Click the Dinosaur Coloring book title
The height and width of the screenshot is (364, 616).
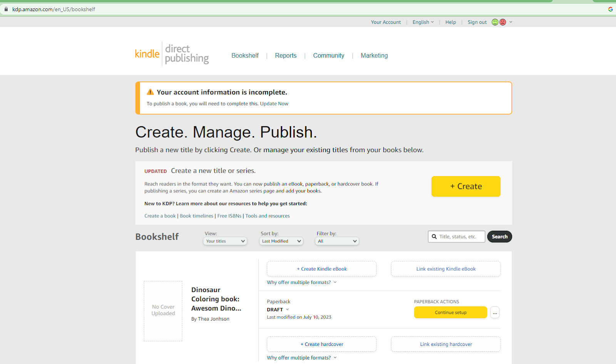216,299
